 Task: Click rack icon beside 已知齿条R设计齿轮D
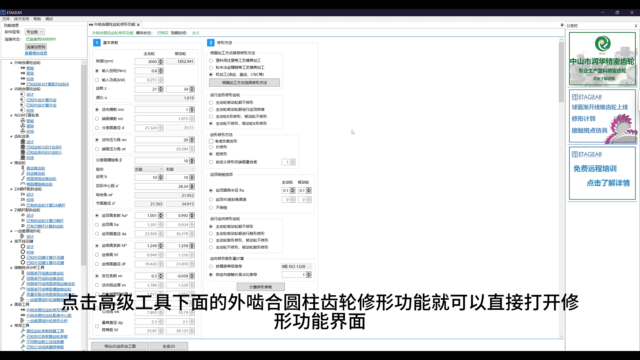(x=23, y=152)
